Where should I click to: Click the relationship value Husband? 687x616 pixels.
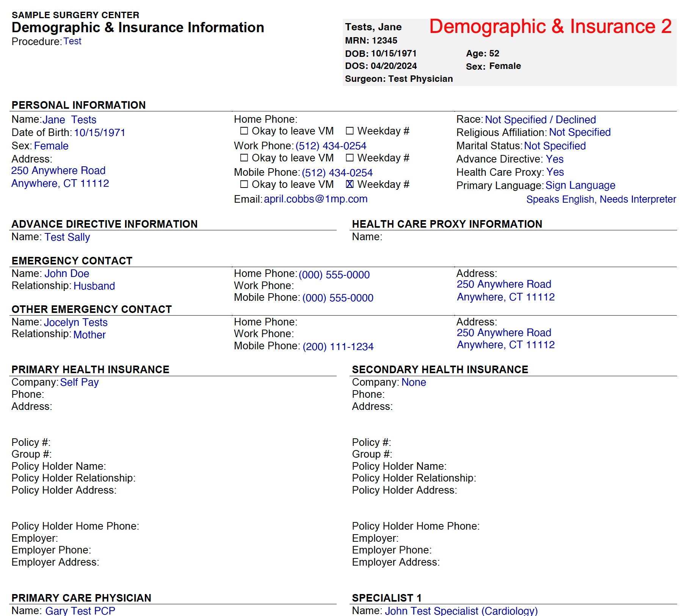[x=94, y=286]
